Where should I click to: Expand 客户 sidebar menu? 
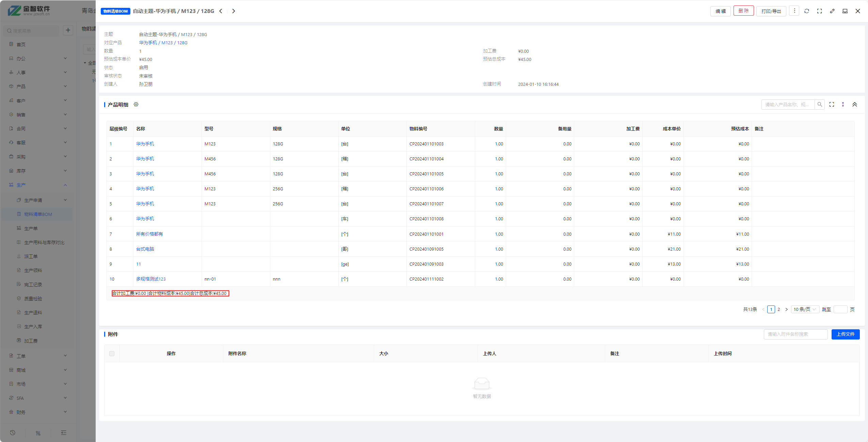pyautogui.click(x=37, y=100)
